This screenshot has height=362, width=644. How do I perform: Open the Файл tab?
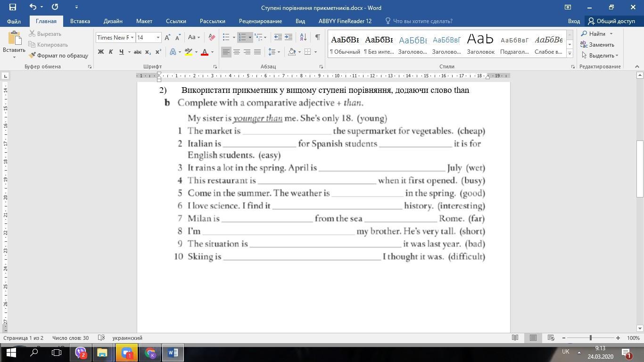click(14, 21)
